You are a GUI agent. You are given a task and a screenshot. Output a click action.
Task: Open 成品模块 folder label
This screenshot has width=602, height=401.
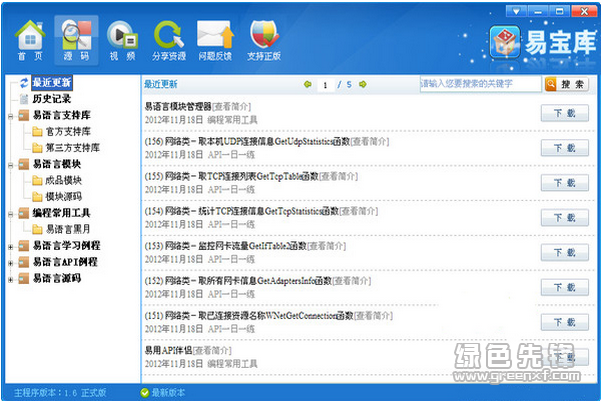tap(64, 181)
